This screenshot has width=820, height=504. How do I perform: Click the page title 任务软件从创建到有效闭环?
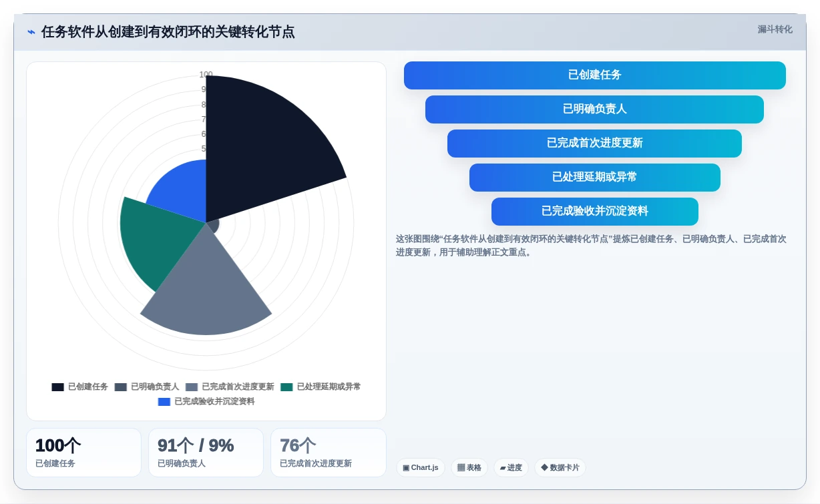[168, 32]
